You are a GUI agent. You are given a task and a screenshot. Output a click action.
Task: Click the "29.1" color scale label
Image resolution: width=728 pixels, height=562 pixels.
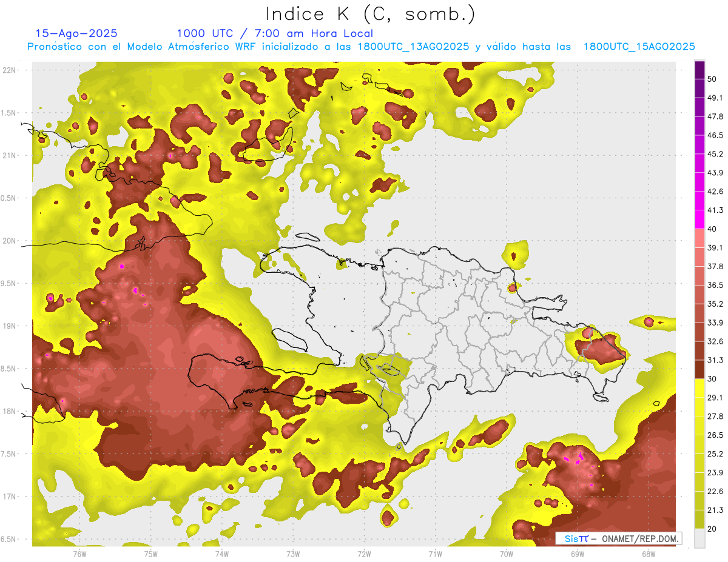pos(715,397)
